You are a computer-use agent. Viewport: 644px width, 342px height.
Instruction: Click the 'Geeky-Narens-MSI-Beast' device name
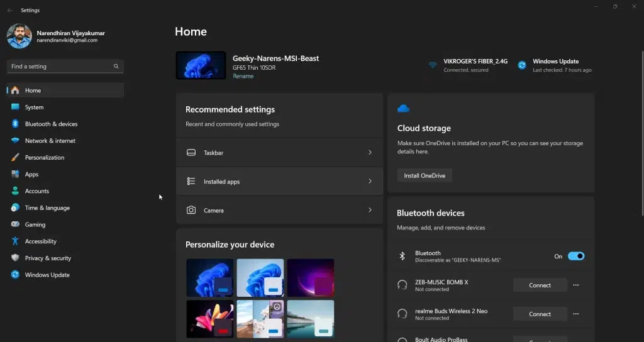(x=275, y=58)
